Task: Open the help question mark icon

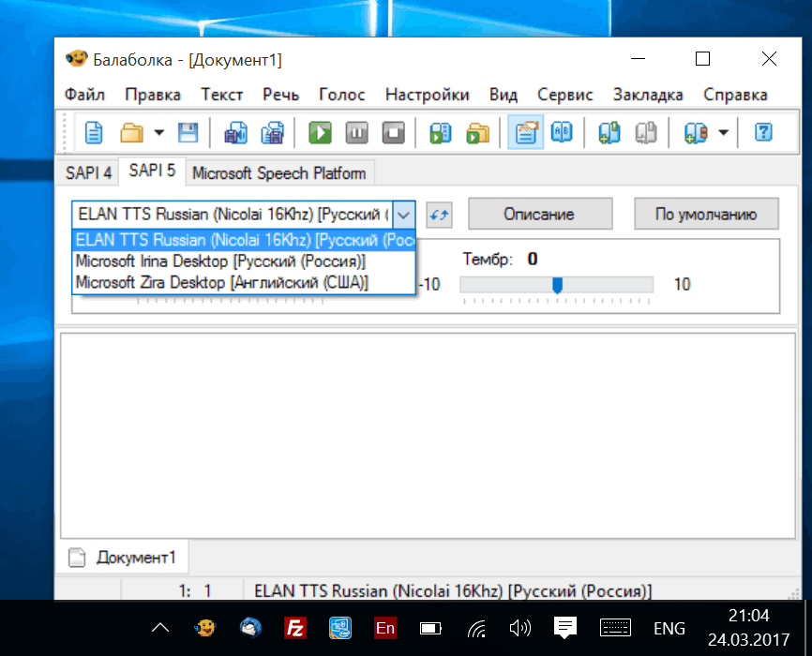Action: 763,133
